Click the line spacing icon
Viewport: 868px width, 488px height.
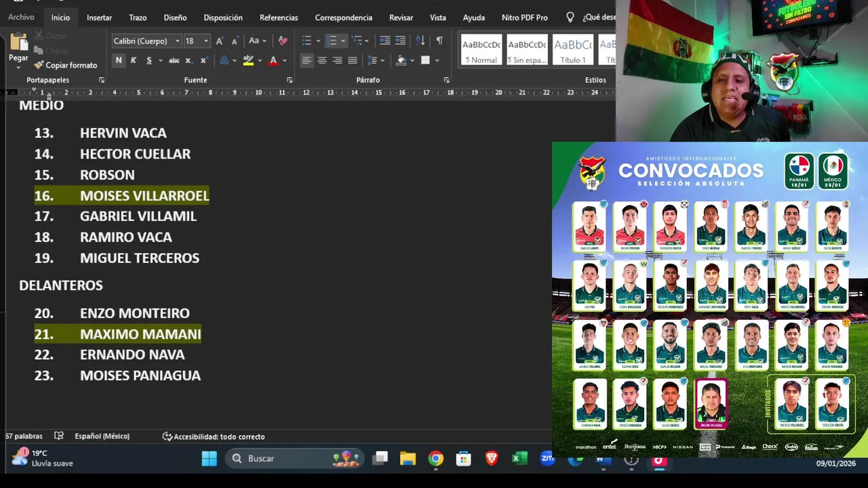pos(372,60)
